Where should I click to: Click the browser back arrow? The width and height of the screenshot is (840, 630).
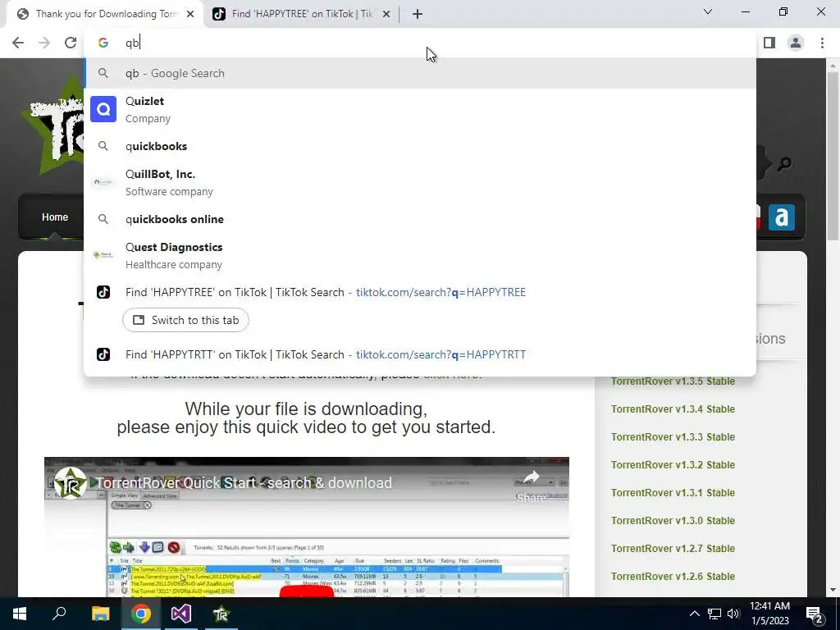(x=18, y=43)
